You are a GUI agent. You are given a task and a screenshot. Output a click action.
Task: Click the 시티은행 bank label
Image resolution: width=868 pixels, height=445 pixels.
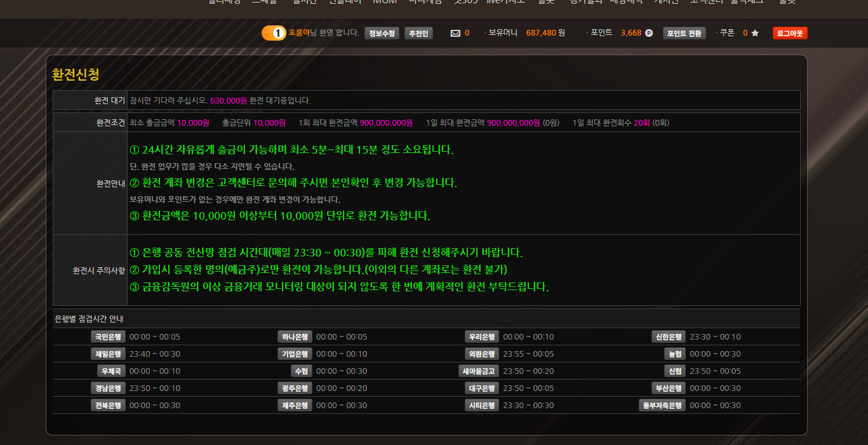482,406
